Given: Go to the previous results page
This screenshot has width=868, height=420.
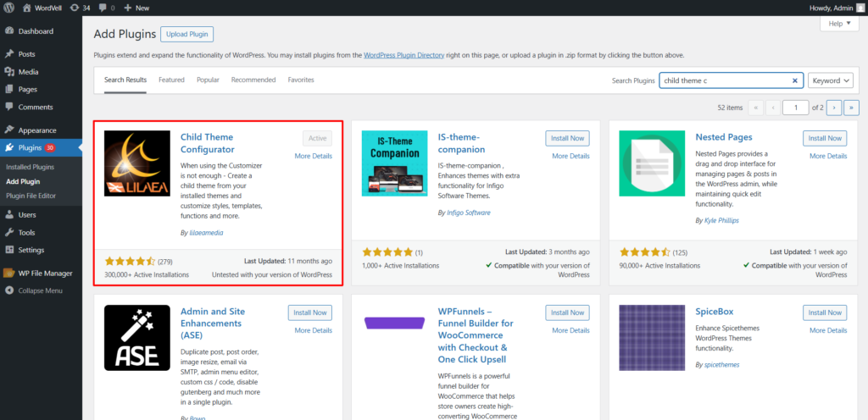Looking at the screenshot, I should tap(773, 108).
